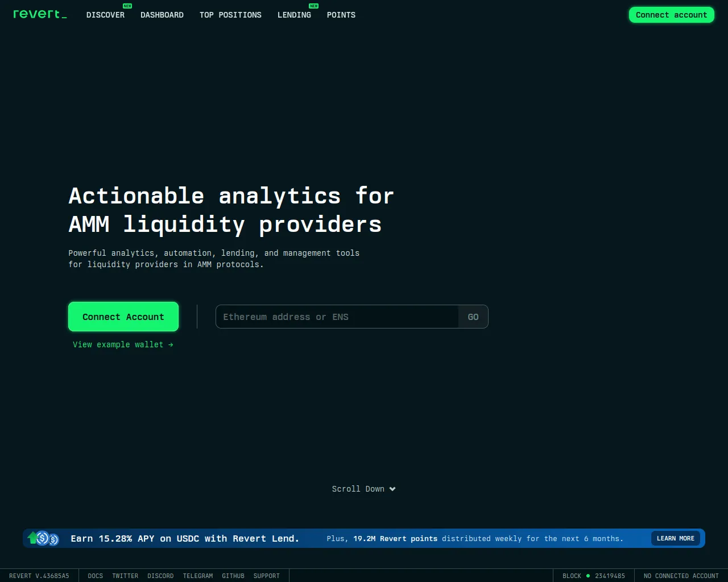
Task: Open the Docs footer link
Action: (96, 576)
